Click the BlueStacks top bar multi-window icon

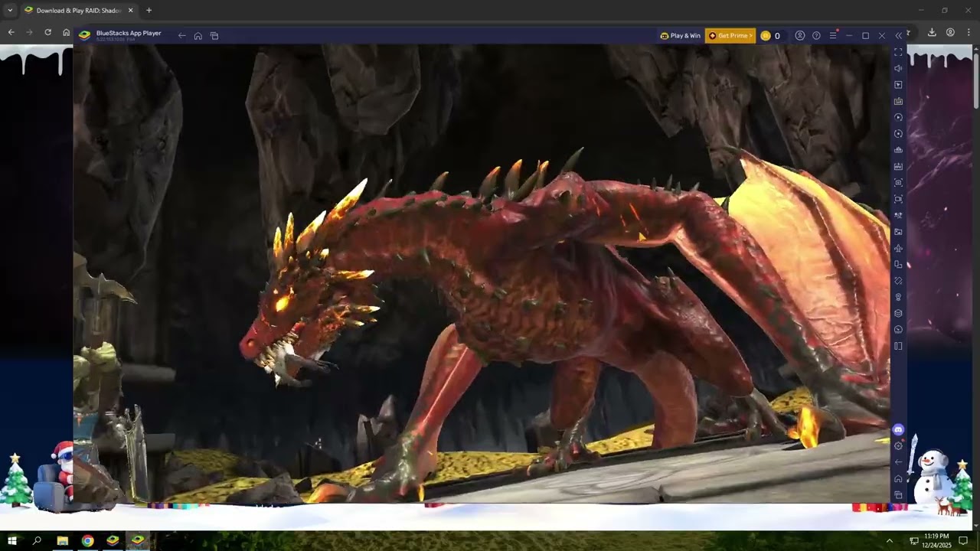pos(214,36)
